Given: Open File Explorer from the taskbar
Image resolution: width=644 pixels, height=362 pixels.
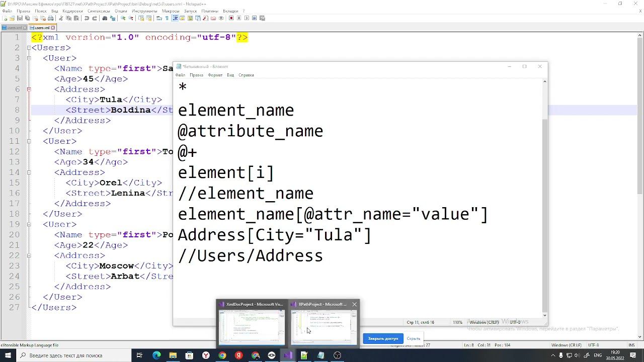Looking at the screenshot, I should (173, 355).
